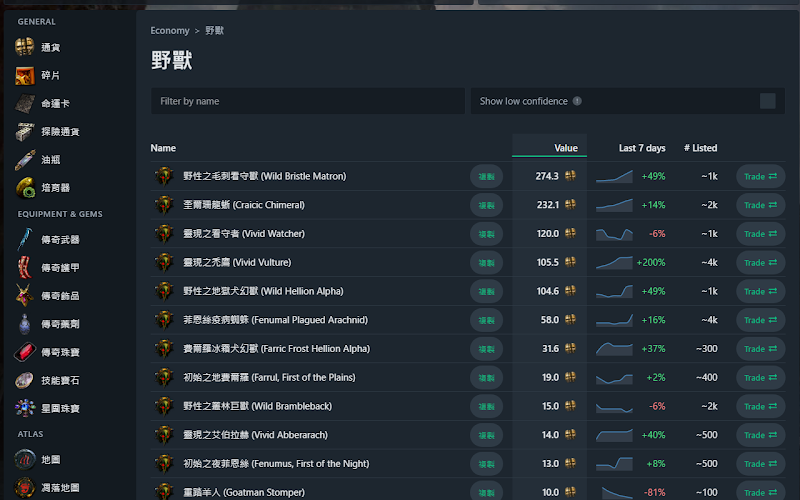The image size is (800, 500).
Task: Copy the Wild Bristle Matron name
Action: point(486,176)
